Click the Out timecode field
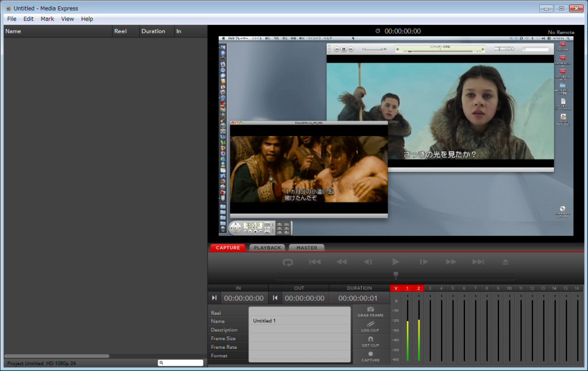The height and width of the screenshot is (371, 588). (x=304, y=298)
